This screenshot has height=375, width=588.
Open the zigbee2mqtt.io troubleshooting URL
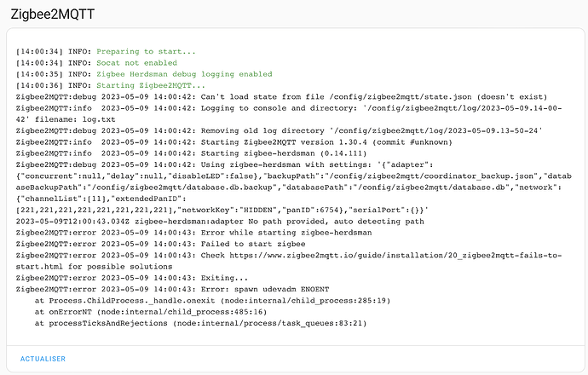pos(395,256)
